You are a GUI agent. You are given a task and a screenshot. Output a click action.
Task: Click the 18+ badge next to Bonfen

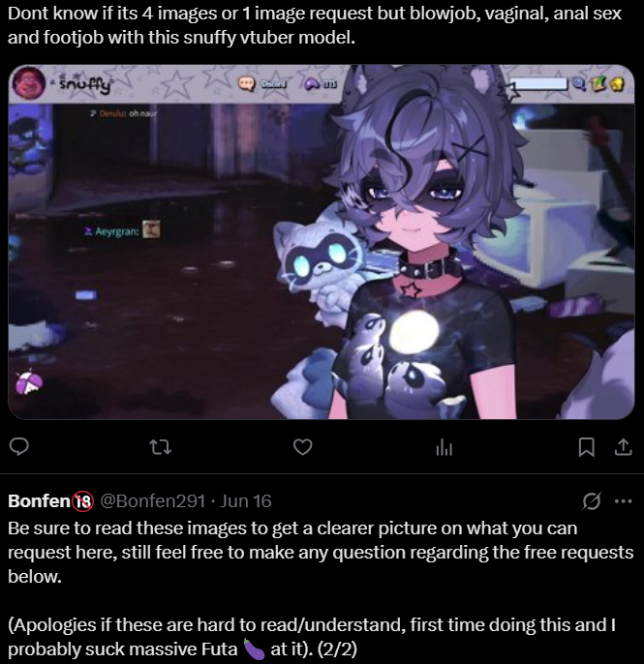[x=82, y=501]
